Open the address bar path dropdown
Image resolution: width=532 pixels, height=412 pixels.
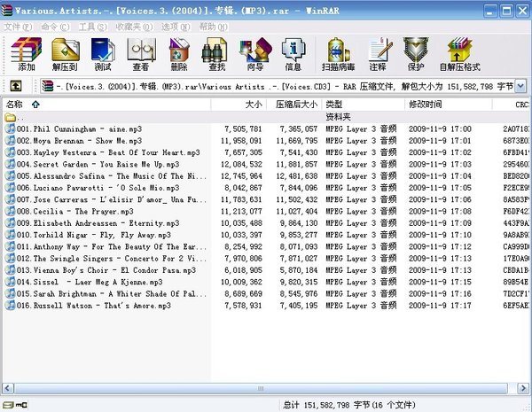[x=520, y=86]
